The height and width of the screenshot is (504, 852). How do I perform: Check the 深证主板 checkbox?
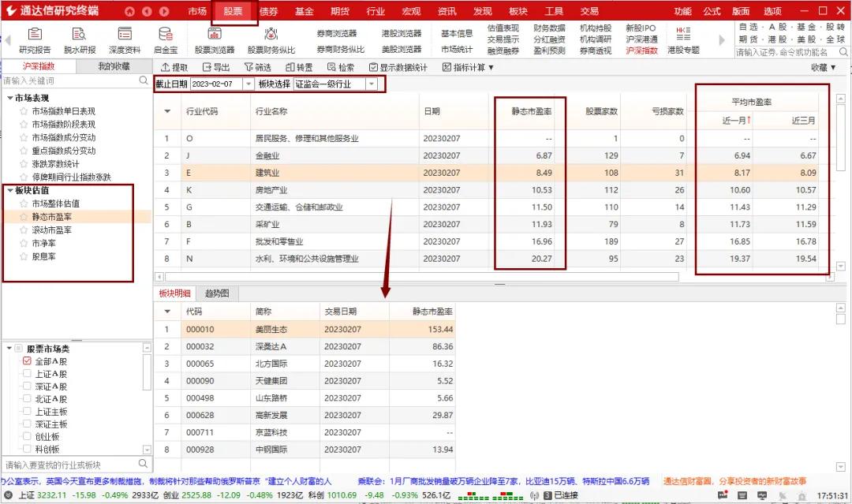[x=27, y=424]
